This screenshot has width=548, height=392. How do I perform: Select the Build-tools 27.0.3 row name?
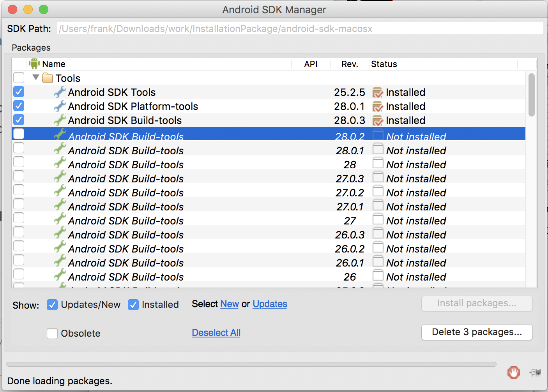pos(126,179)
